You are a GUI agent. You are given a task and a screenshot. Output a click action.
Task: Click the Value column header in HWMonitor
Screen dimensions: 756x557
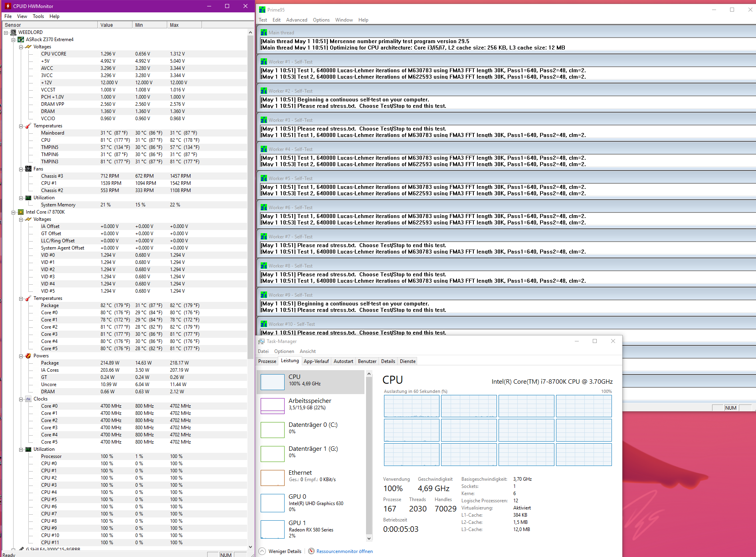pos(115,25)
